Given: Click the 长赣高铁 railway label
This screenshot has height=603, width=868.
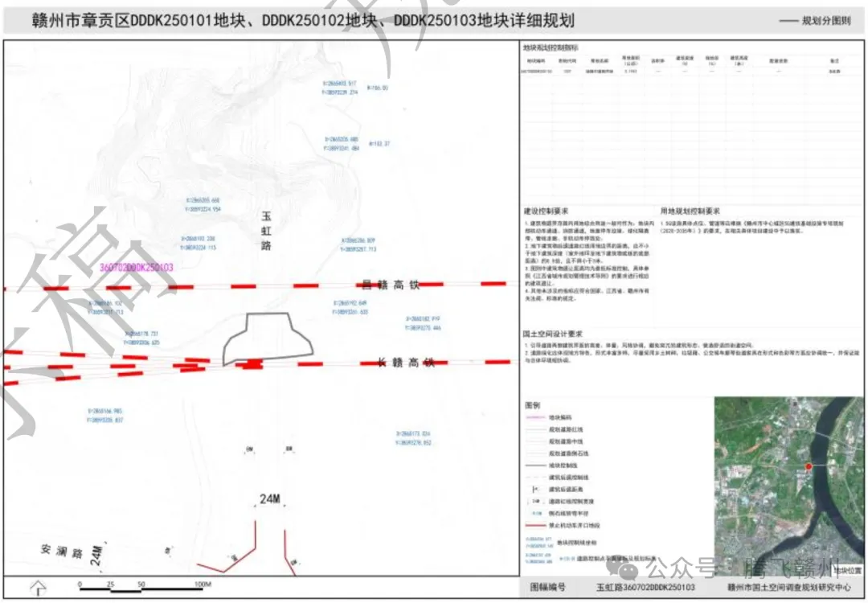Looking at the screenshot, I should pos(406,363).
